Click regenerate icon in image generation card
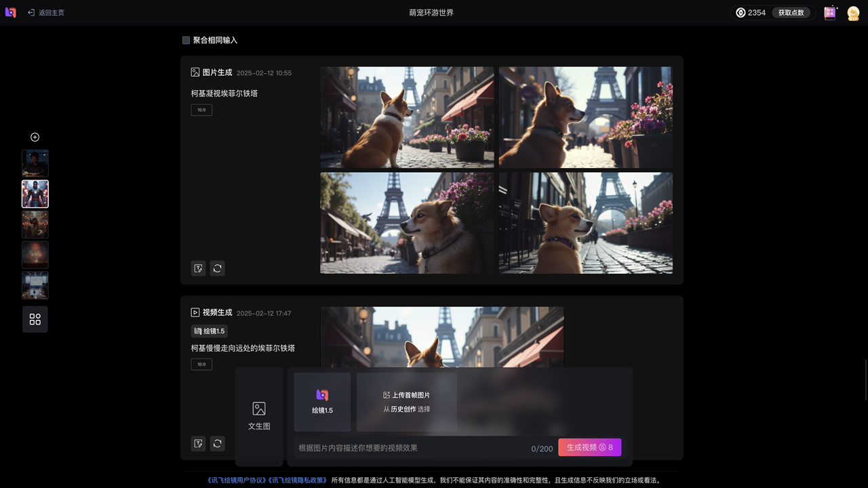 (x=217, y=268)
